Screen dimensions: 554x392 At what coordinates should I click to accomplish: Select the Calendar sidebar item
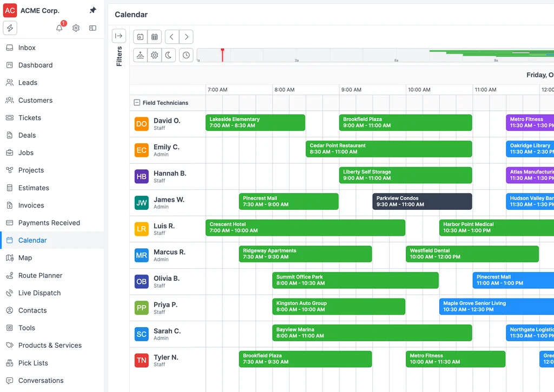pyautogui.click(x=52, y=240)
